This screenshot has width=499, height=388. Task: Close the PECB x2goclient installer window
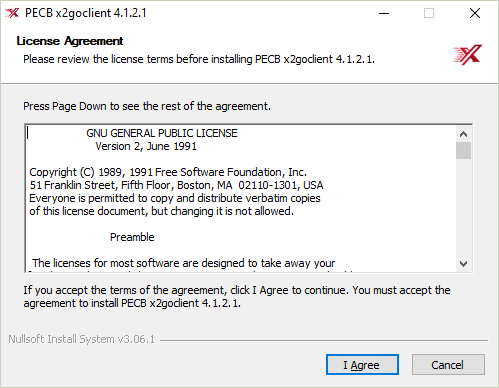(x=475, y=13)
